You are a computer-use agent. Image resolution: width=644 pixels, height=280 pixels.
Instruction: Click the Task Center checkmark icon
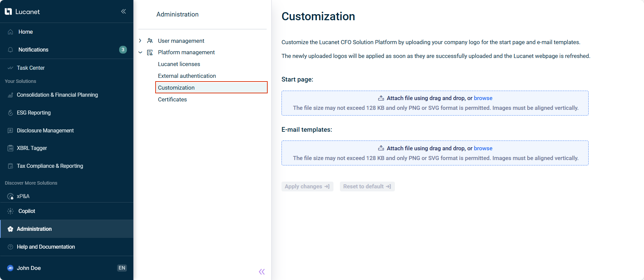coord(10,68)
